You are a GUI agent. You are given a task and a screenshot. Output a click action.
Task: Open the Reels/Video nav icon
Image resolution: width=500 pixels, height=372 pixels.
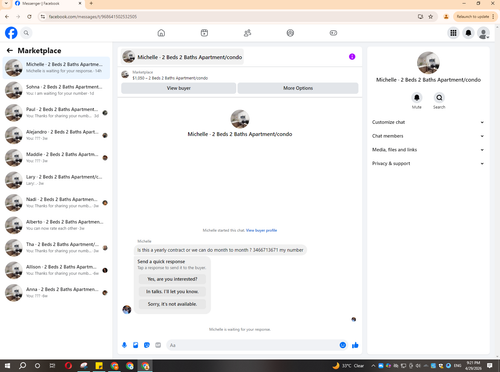click(x=204, y=33)
